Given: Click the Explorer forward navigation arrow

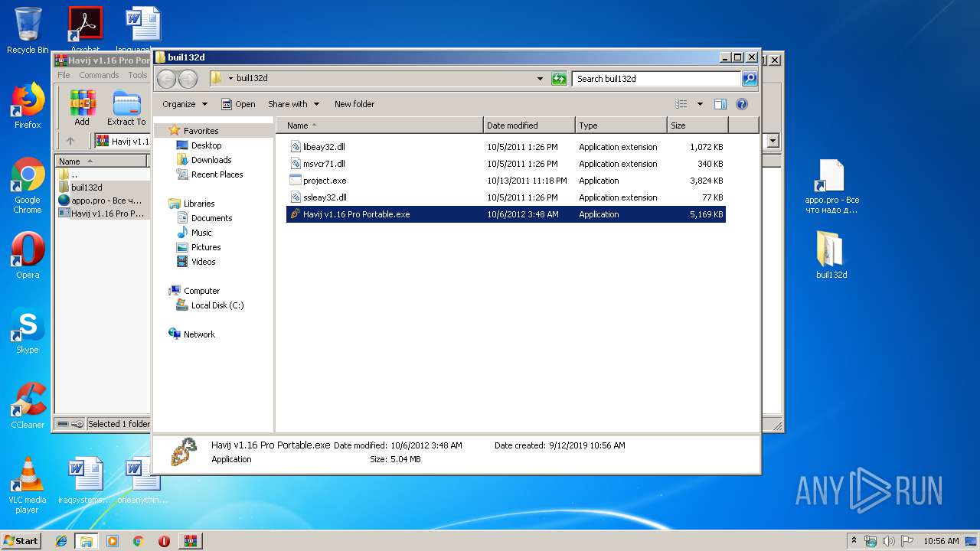Looking at the screenshot, I should click(x=187, y=78).
